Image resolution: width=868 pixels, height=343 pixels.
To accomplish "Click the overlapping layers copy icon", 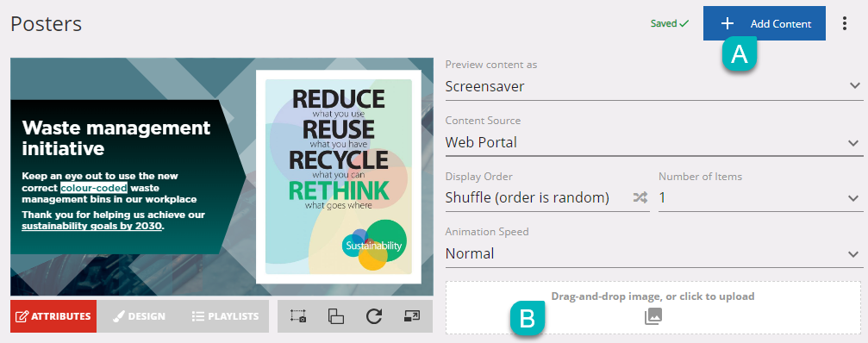I will [336, 316].
